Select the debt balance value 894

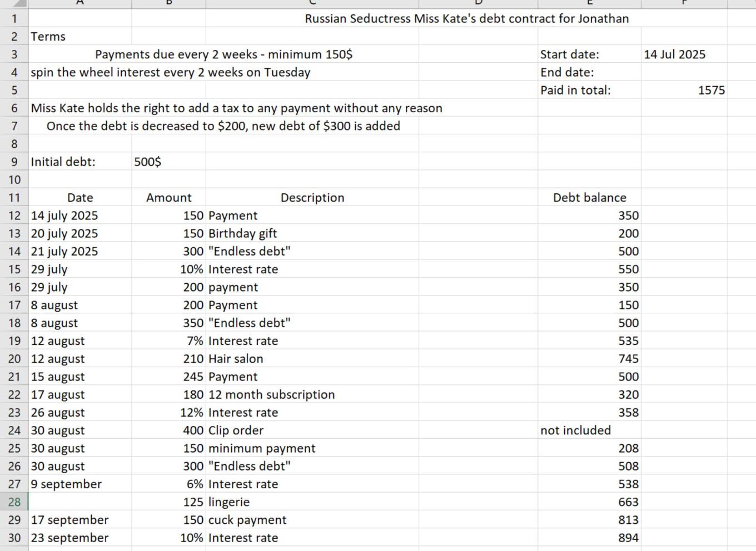click(x=628, y=538)
